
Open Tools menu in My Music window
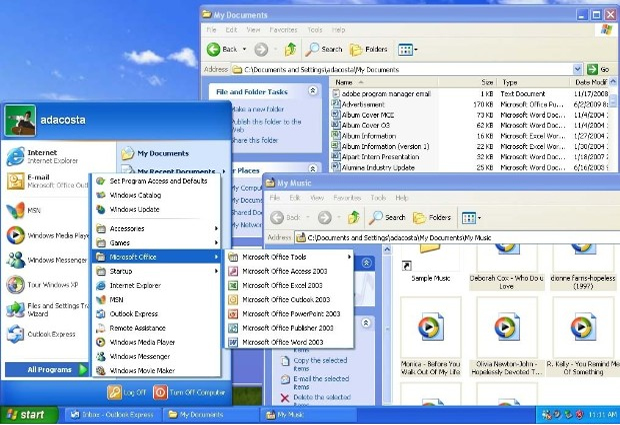378,198
